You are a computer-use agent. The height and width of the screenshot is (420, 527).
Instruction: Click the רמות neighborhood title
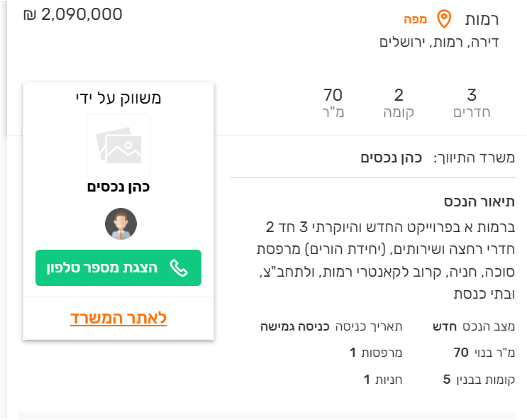point(482,19)
